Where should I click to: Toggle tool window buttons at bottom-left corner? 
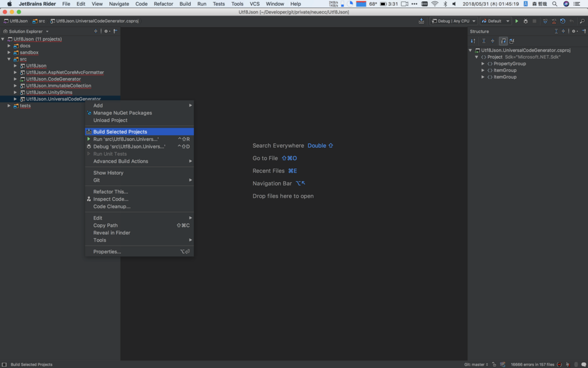(x=4, y=364)
